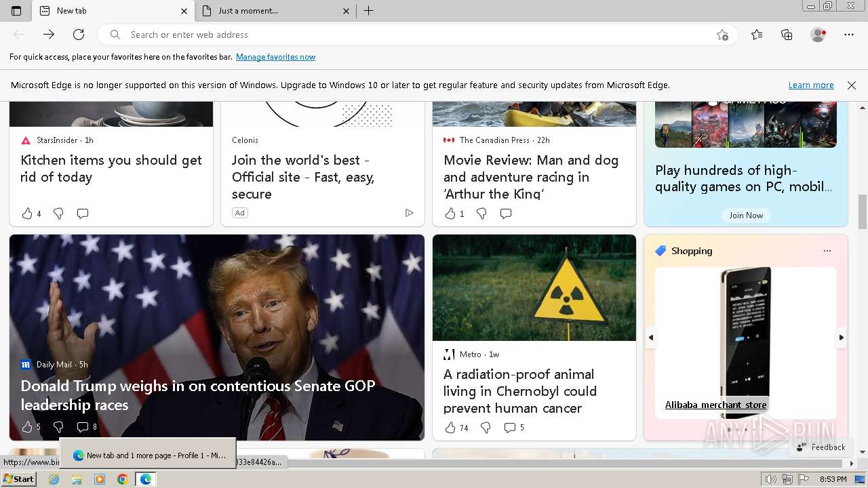Open the Chernobyl radiation sign thumbnail
The width and height of the screenshot is (868, 488).
point(534,288)
